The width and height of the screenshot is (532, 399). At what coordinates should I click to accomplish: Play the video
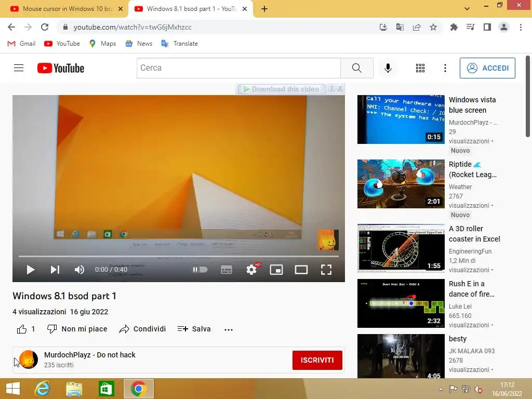(31, 270)
